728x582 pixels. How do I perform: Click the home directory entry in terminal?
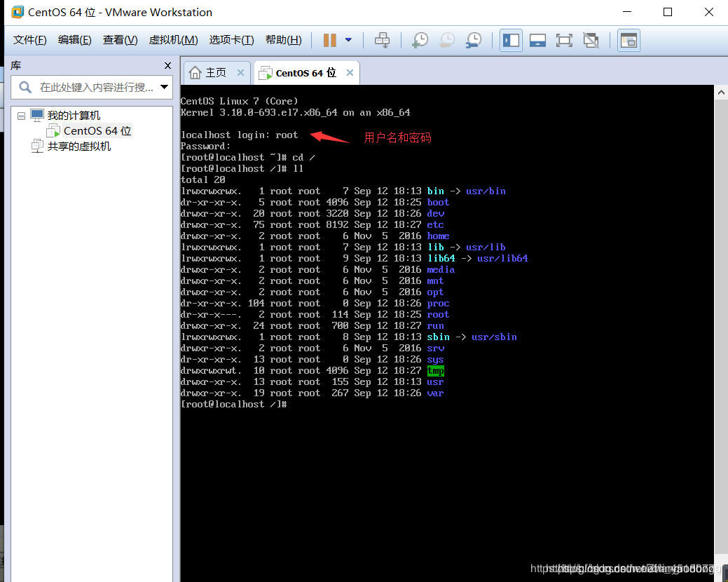click(439, 236)
